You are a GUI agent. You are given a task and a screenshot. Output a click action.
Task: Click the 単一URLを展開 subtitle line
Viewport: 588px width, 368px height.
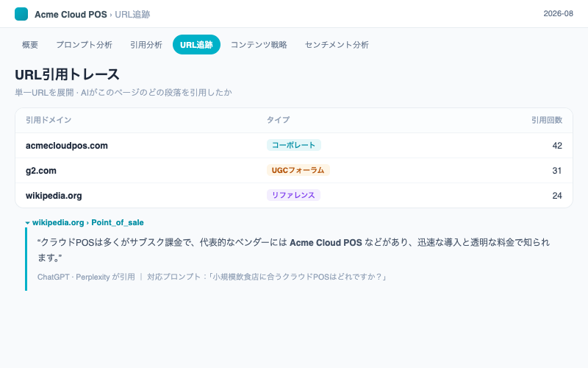[x=123, y=93]
